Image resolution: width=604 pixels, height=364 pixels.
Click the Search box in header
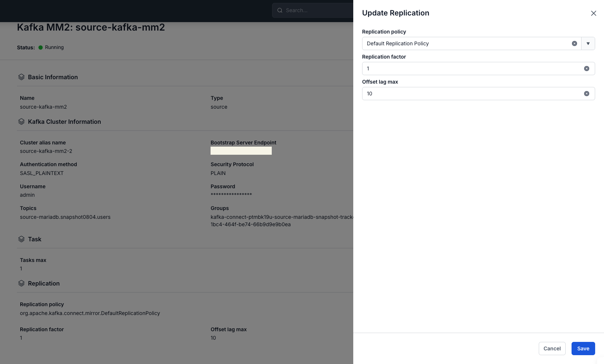pyautogui.click(x=313, y=10)
